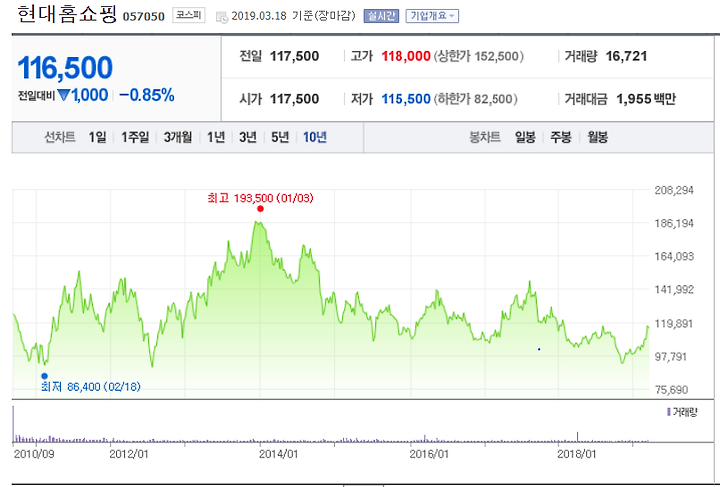Click the 실시간 real-time button
Viewport: 720px width, 487px height.
[381, 16]
